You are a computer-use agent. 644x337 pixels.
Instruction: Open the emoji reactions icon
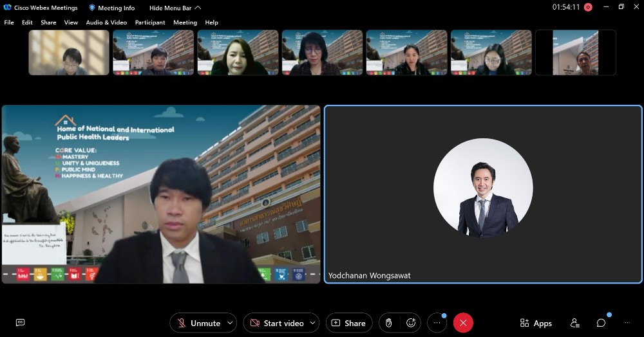click(x=410, y=323)
